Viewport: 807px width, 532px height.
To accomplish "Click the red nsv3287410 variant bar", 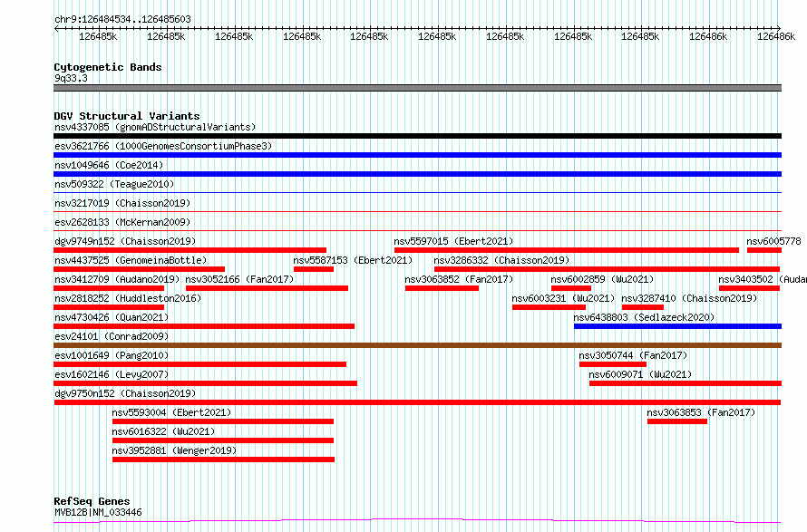I will [x=643, y=307].
